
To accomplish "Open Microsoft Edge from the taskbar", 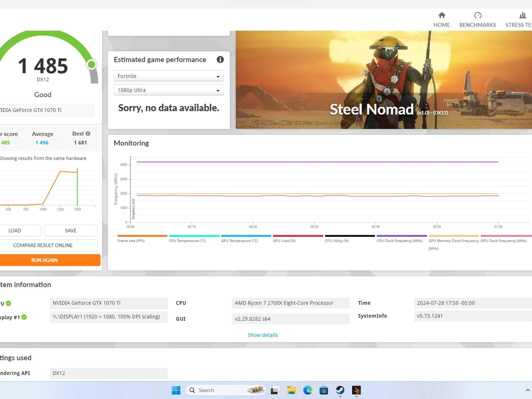I will point(308,390).
